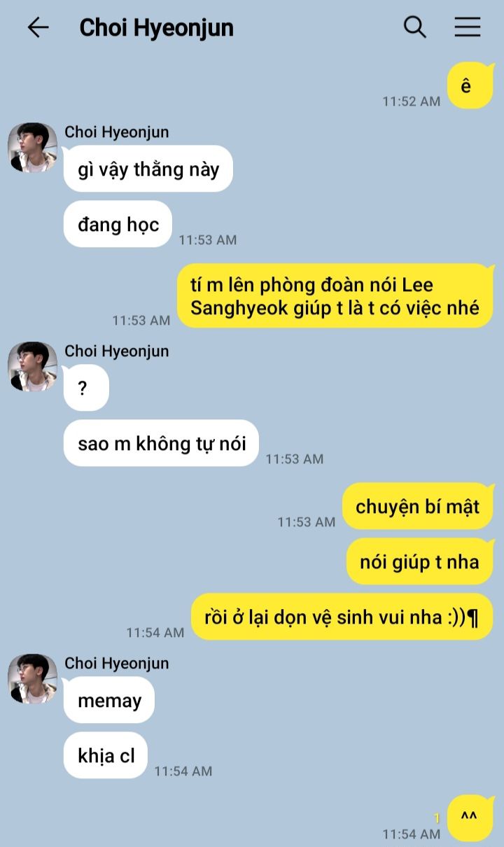Image resolution: width=504 pixels, height=847 pixels.
Task: Tap Choi Hyeonjun's avatar beside "gì vậy thằng này"
Action: click(x=32, y=148)
